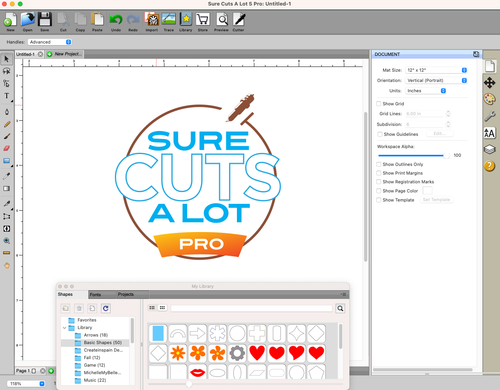Open the zoom percentage dropdown
This screenshot has height=390, width=500.
27,384
